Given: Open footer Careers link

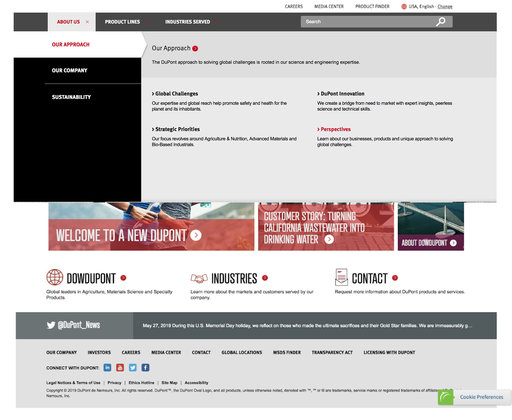Looking at the screenshot, I should coord(131,352).
